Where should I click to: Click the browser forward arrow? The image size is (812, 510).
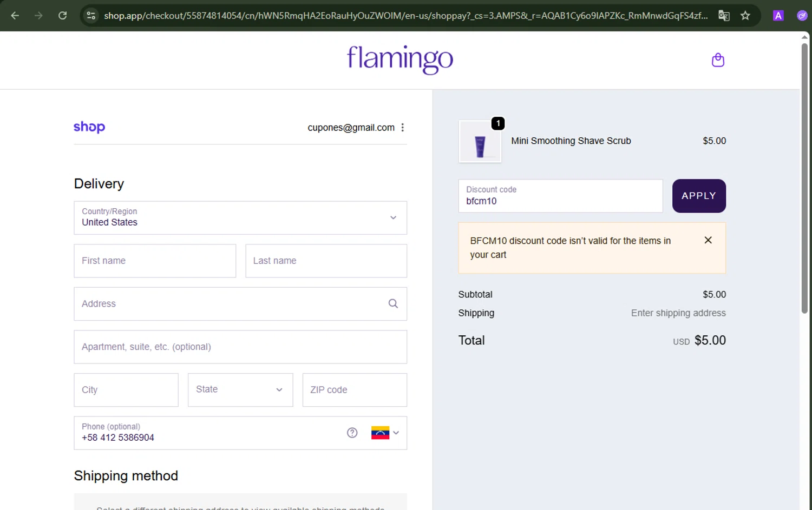tap(38, 16)
